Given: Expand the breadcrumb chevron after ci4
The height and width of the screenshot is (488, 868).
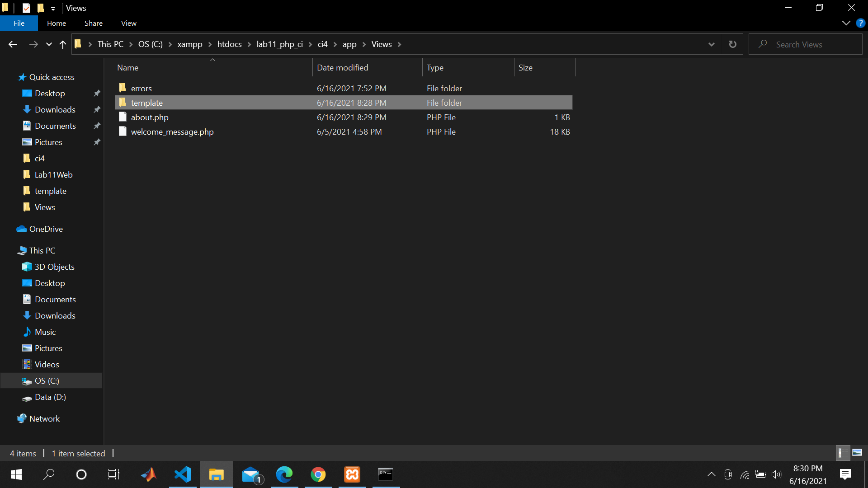Looking at the screenshot, I should (335, 44).
